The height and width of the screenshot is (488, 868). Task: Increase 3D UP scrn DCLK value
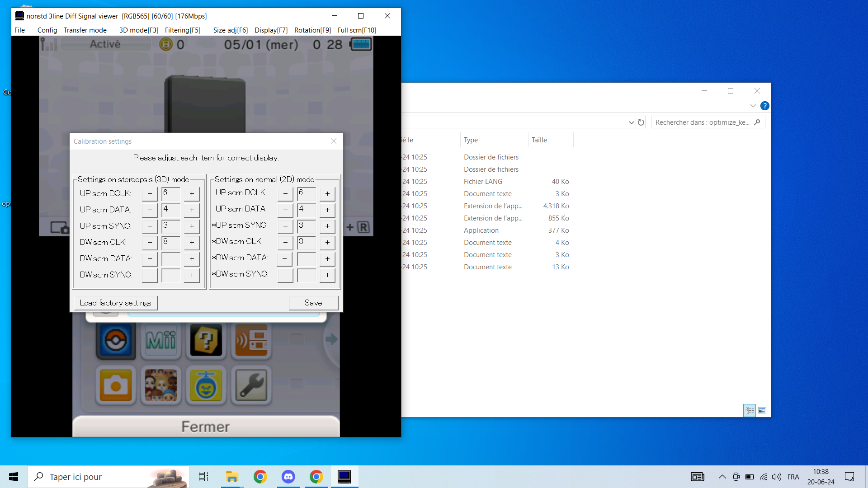click(192, 193)
